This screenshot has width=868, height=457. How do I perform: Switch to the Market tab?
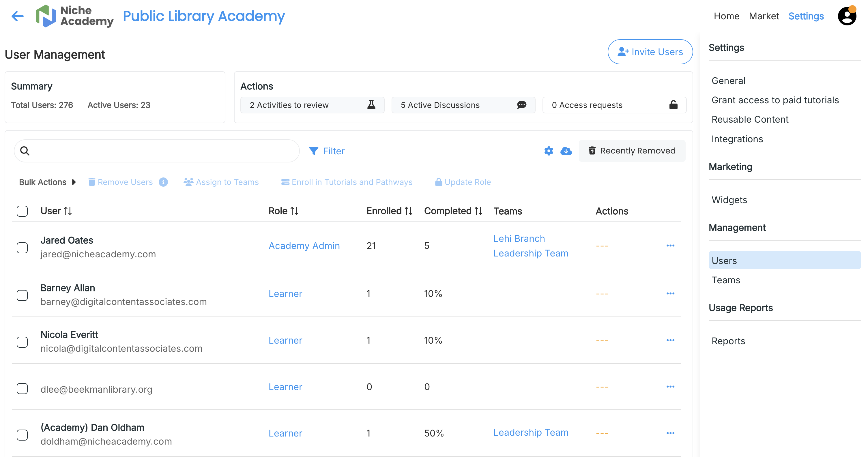point(764,16)
